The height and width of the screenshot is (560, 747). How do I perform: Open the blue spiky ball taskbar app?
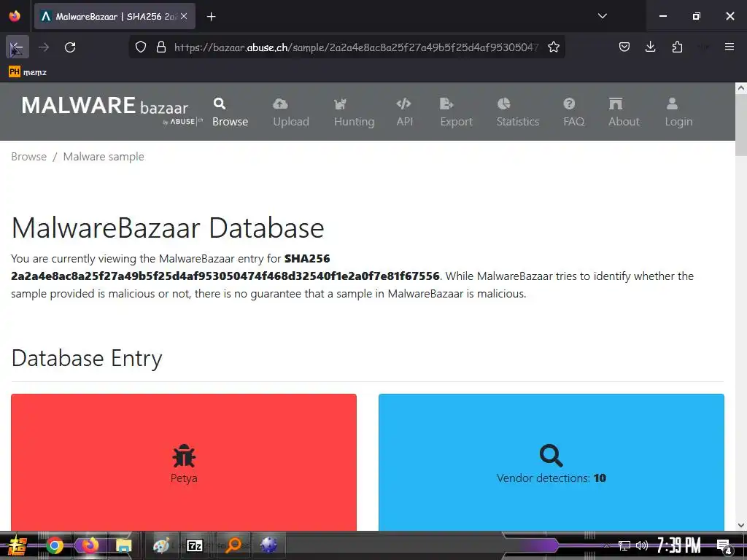click(x=268, y=545)
